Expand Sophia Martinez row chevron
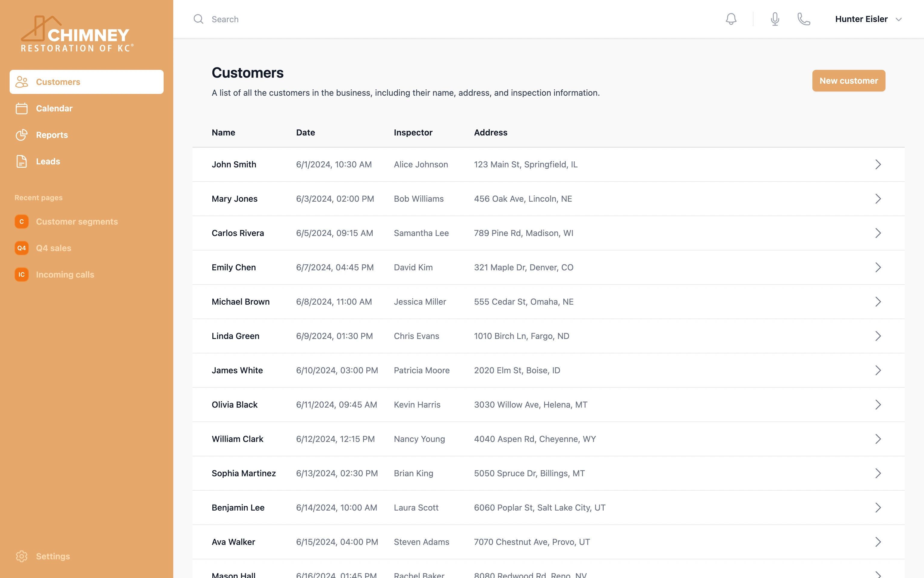 878,473
